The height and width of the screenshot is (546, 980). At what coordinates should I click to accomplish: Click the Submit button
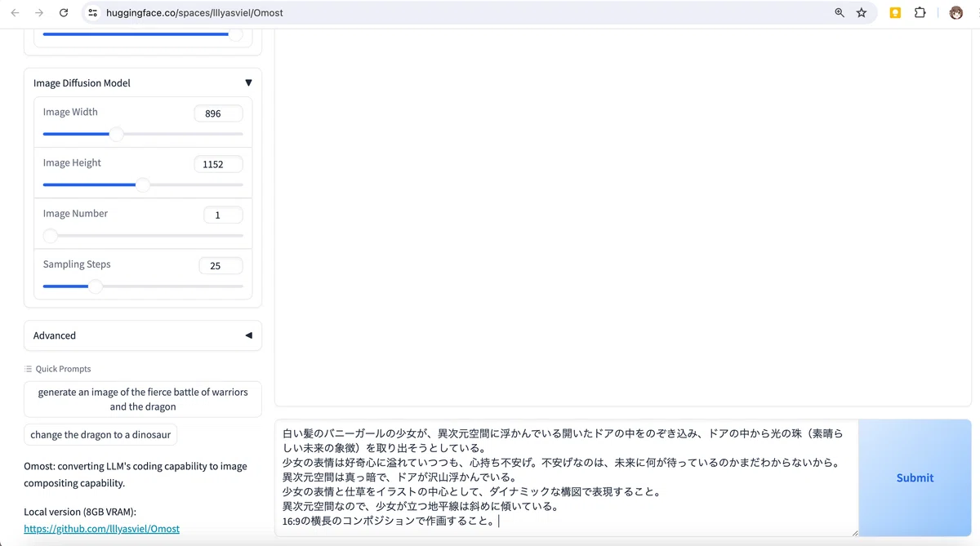pyautogui.click(x=915, y=478)
